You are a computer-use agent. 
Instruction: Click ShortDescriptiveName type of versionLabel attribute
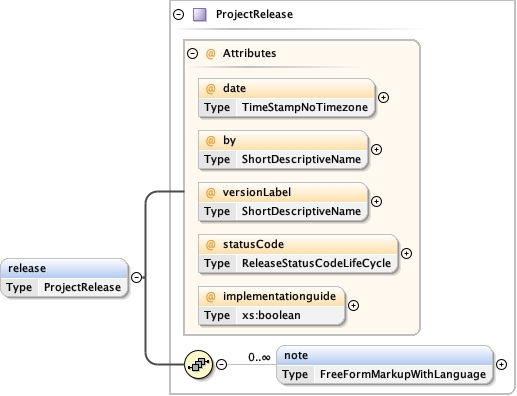(x=301, y=211)
